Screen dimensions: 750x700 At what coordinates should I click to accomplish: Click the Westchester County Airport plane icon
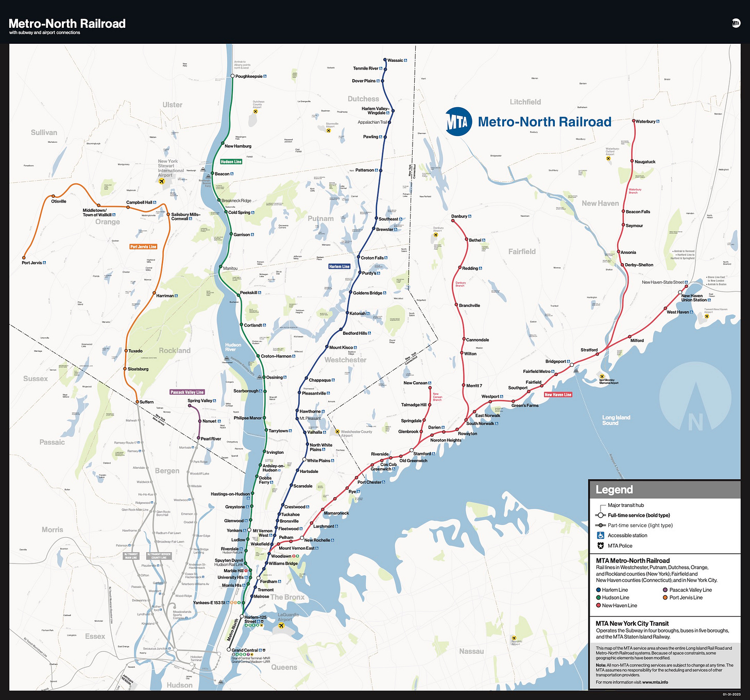click(337, 432)
